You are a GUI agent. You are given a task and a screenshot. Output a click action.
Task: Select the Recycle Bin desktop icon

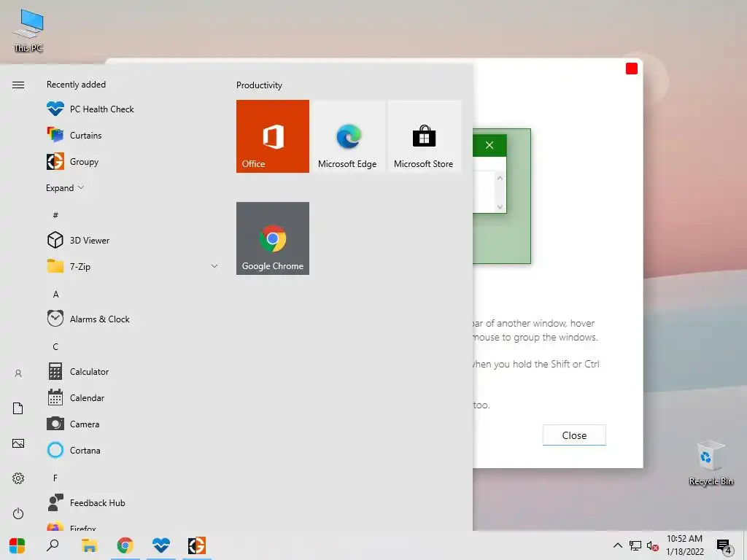[711, 463]
